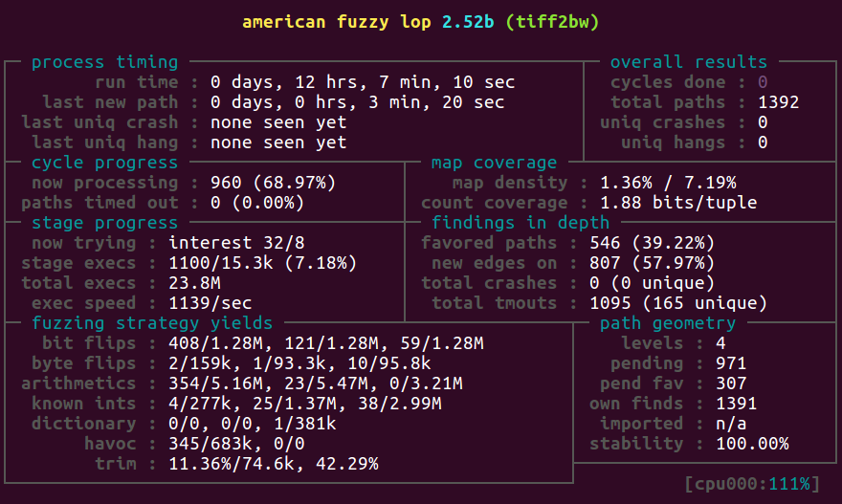Image resolution: width=842 pixels, height=504 pixels.
Task: Click count coverage value '1.88 bits/tuple'
Action: point(678,203)
